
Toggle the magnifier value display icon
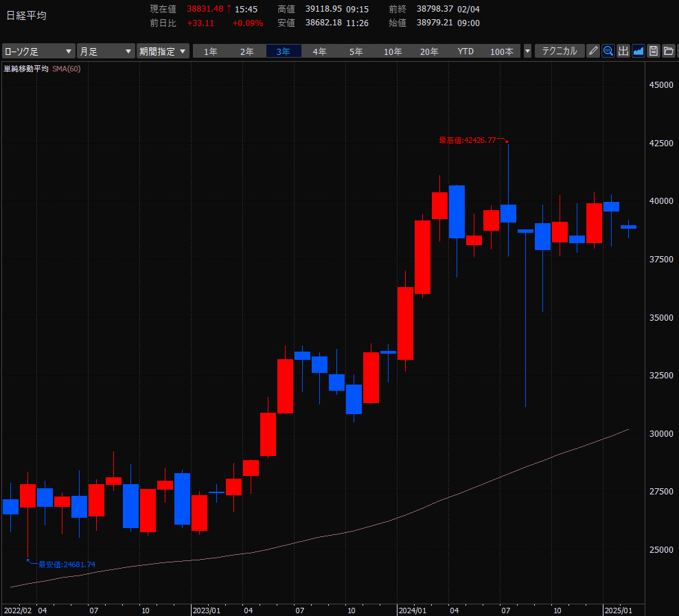point(608,51)
